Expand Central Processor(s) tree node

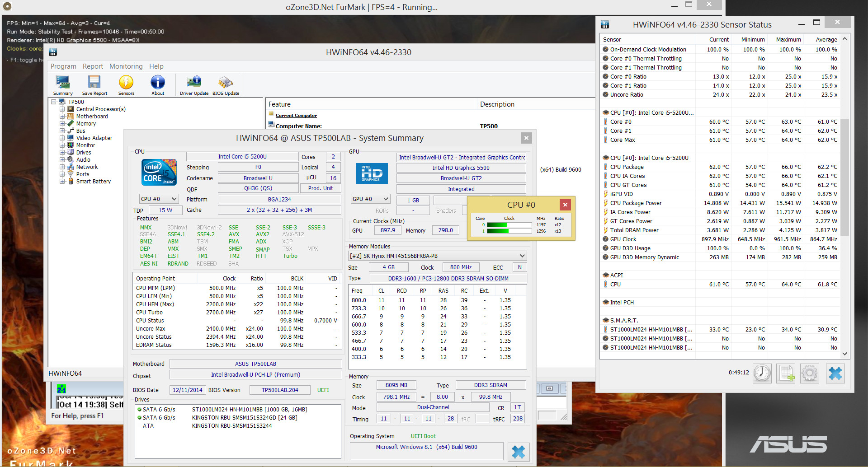62,109
